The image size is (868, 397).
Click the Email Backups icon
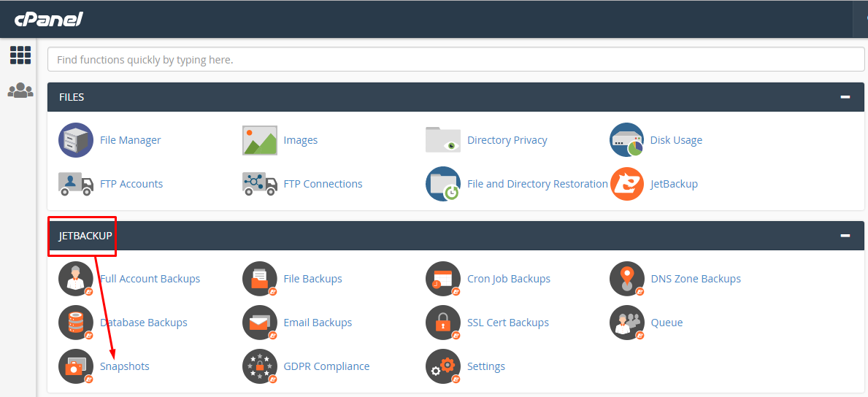coord(260,323)
